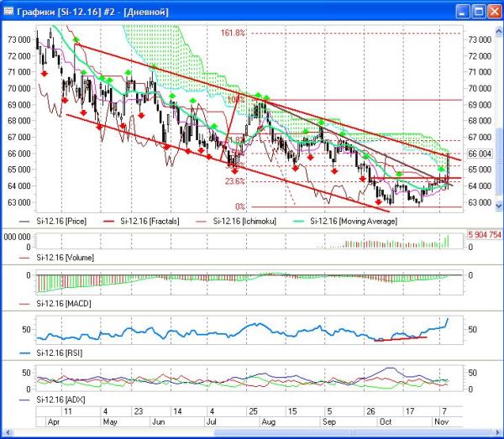Click the vertical scrollbar thumb
Image resolution: width=504 pixels, height=439 pixels.
pos(498,160)
